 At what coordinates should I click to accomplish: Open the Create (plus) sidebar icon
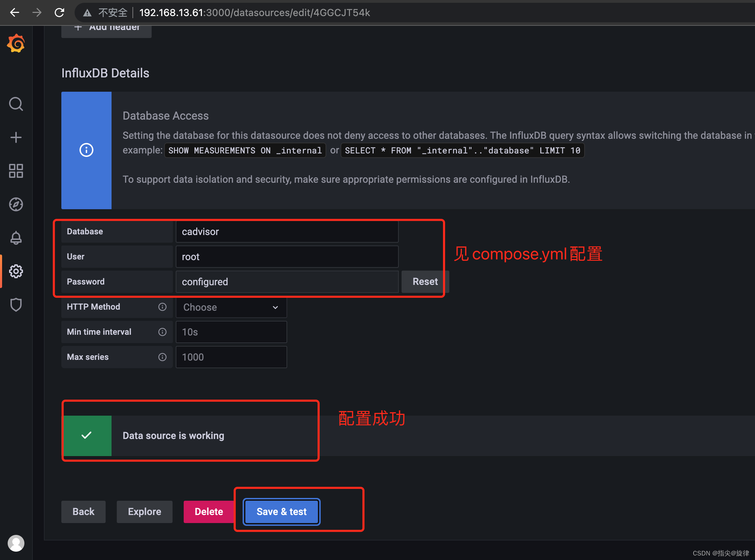(16, 137)
